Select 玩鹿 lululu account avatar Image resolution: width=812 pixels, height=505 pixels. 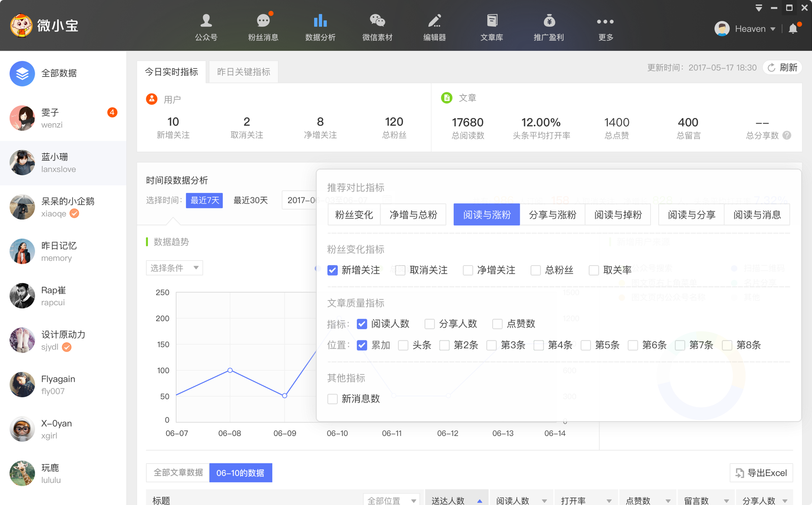22,473
